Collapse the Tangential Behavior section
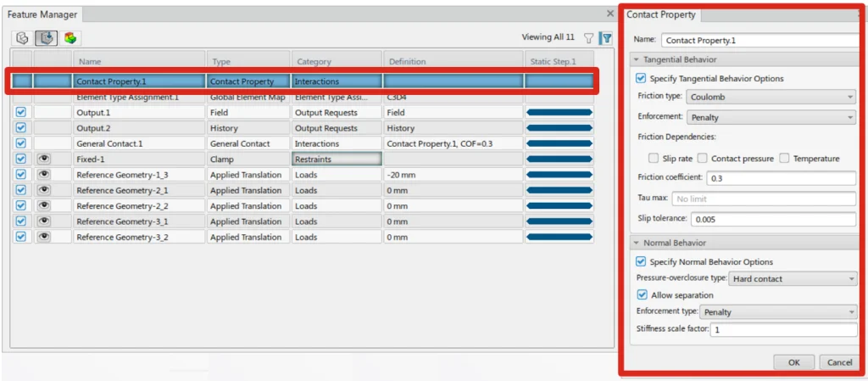This screenshot has height=381, width=868. tap(637, 60)
